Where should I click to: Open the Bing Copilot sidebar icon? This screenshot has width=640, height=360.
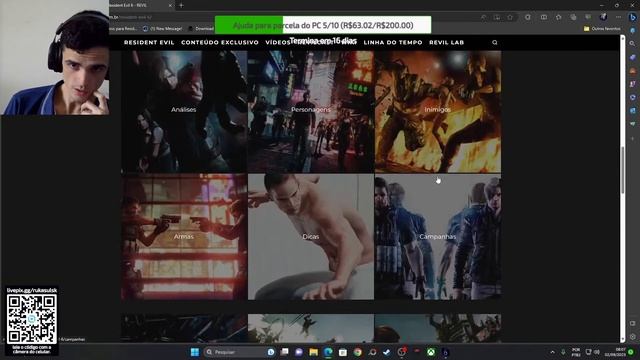click(x=633, y=17)
